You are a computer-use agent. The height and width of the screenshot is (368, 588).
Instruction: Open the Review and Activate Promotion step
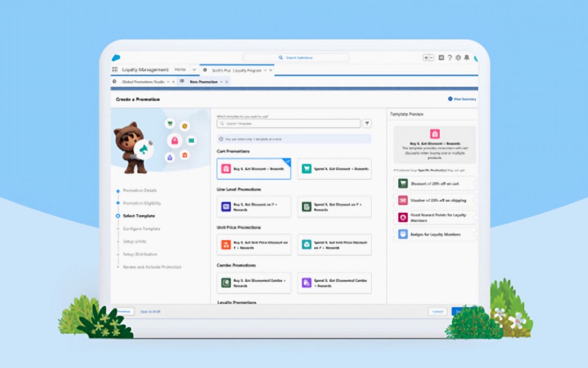152,267
